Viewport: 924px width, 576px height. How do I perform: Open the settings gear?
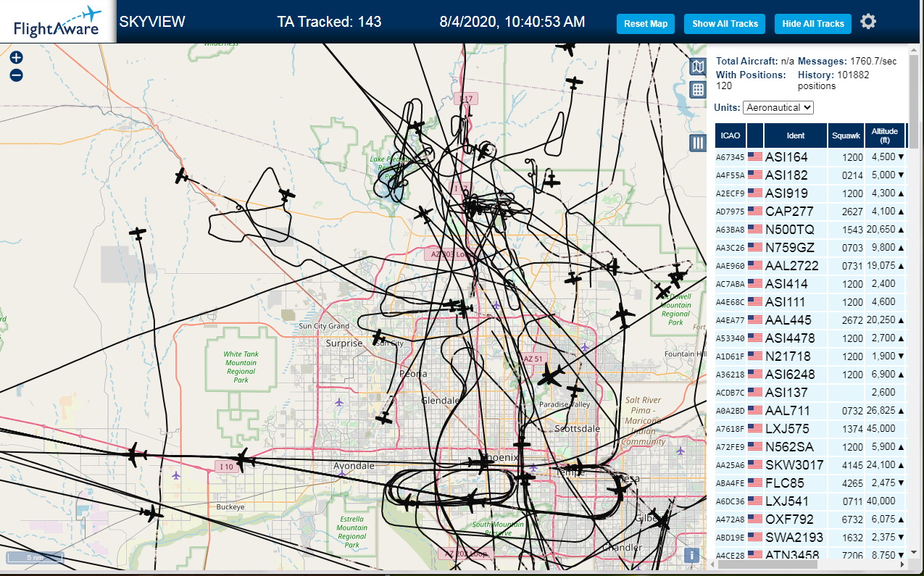pyautogui.click(x=868, y=22)
